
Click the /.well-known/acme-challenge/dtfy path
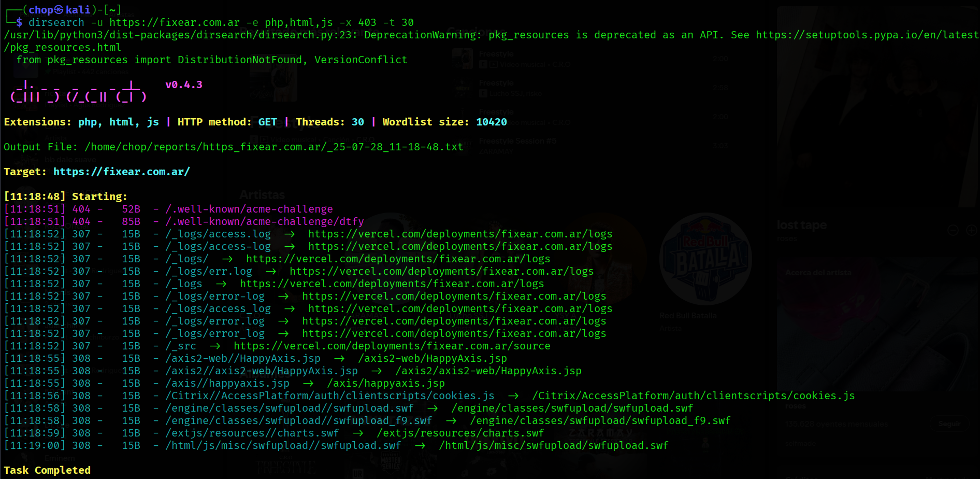click(x=264, y=221)
